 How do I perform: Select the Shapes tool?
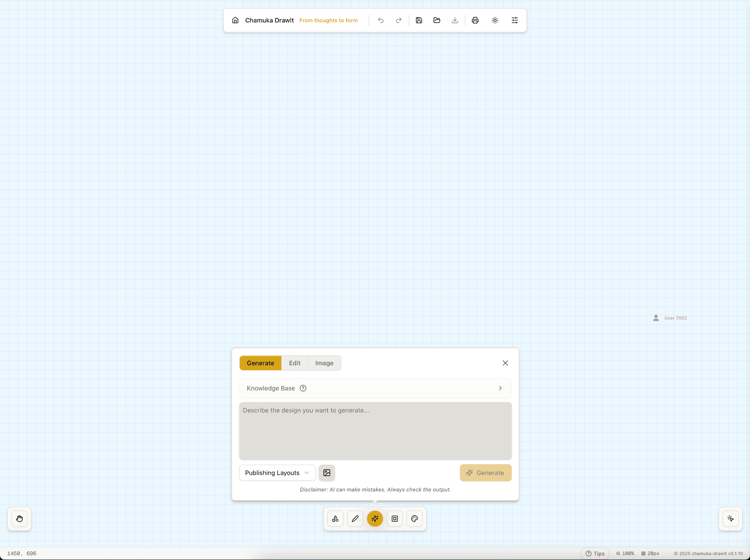[335, 519]
